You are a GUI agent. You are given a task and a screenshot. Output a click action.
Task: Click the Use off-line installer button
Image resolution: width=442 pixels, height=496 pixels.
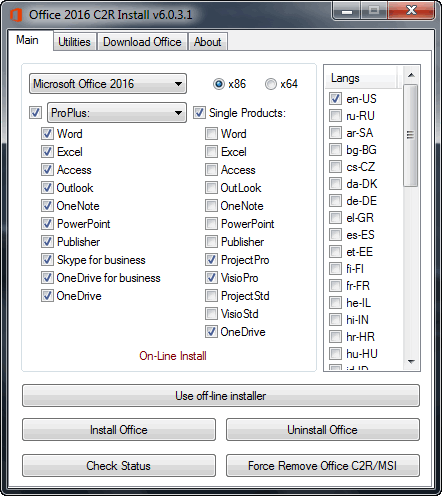click(x=221, y=396)
